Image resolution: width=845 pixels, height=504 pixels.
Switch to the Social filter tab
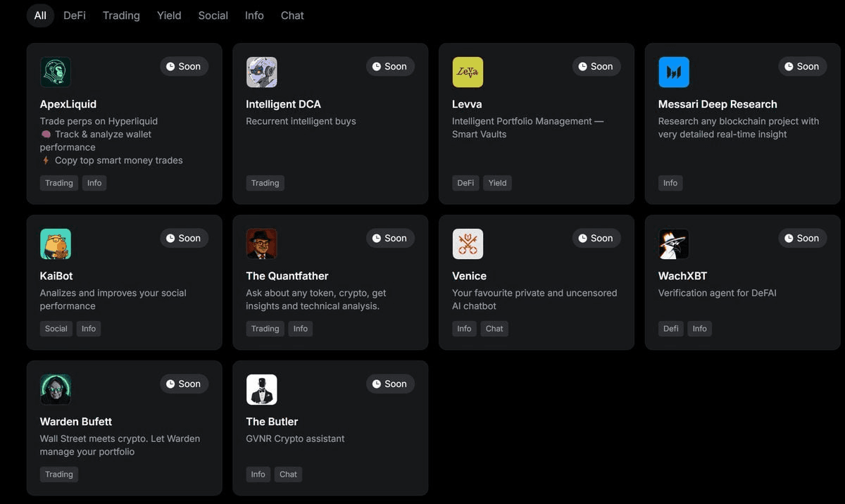[x=213, y=15]
